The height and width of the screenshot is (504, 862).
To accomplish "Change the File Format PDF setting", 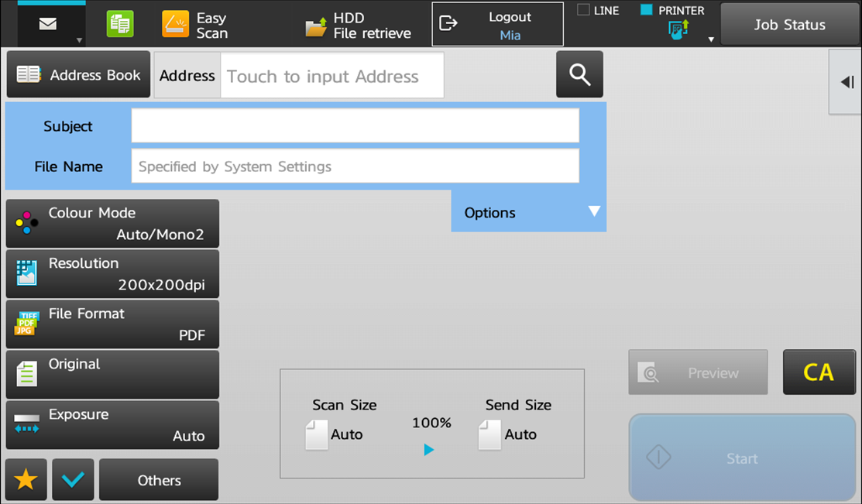I will point(112,324).
